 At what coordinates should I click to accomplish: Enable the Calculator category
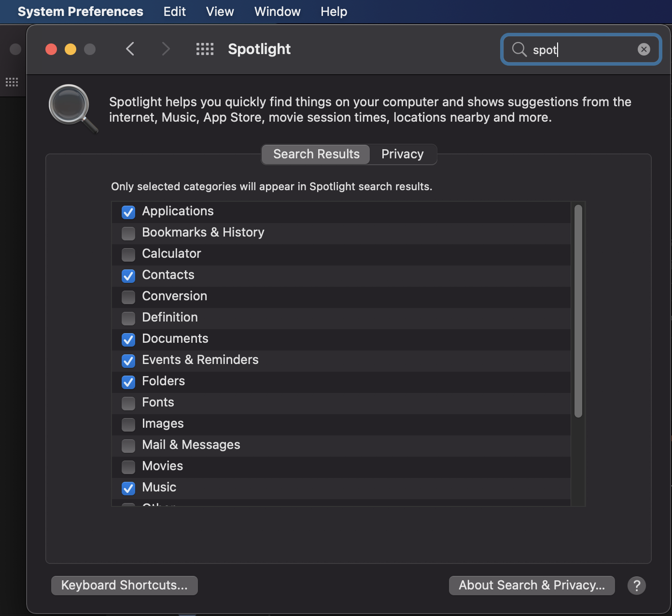(x=128, y=254)
